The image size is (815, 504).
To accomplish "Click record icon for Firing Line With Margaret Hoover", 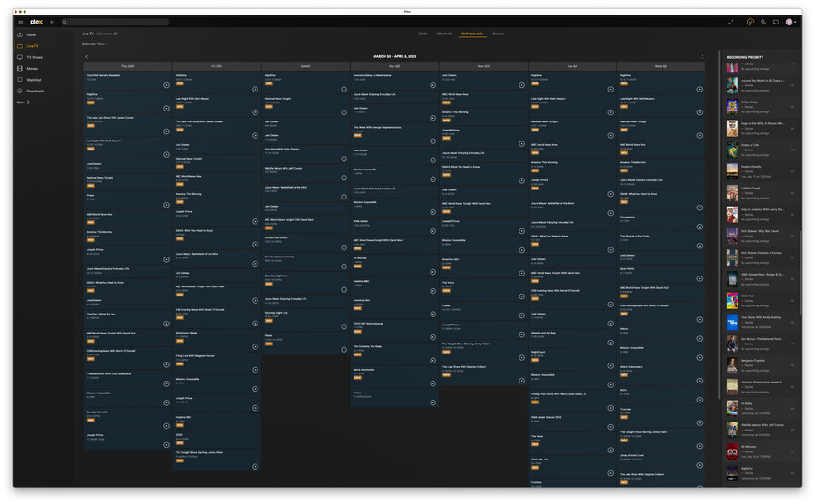I will (256, 370).
